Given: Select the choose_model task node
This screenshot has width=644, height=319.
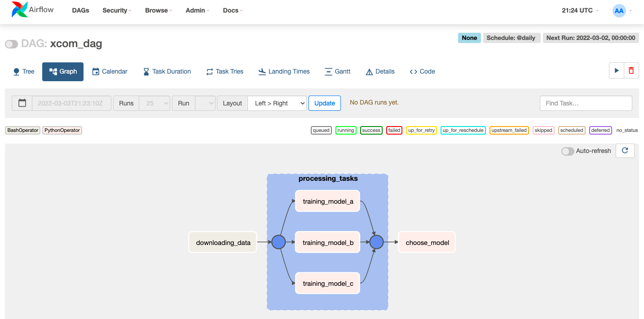Looking at the screenshot, I should click(427, 242).
